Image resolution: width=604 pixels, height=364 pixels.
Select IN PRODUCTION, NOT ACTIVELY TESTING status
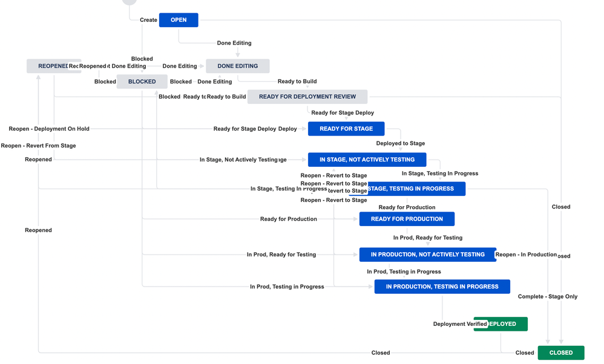(x=427, y=255)
